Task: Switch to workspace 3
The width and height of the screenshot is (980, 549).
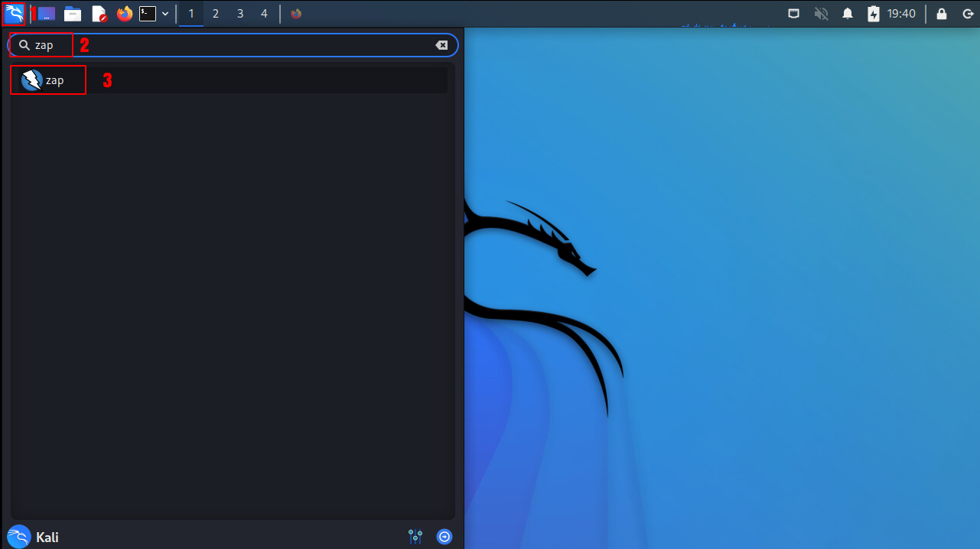Action: [240, 14]
